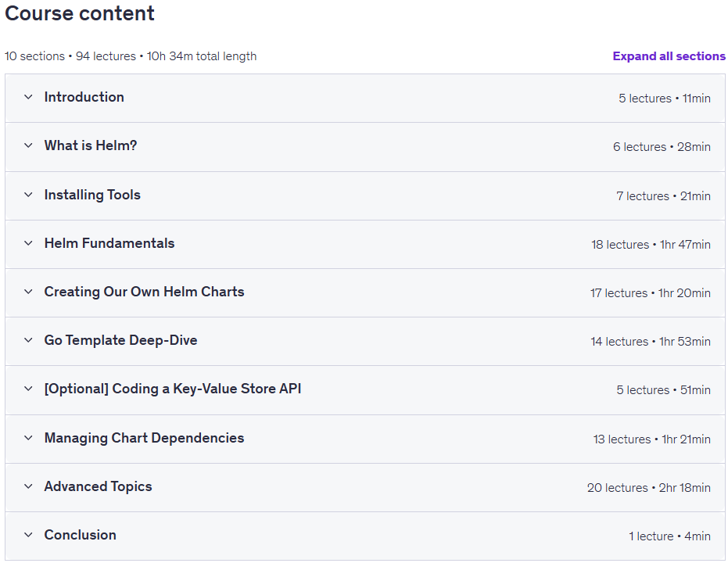
Task: Expand the Go Template Deep-Dive chevron
Action: pos(28,340)
